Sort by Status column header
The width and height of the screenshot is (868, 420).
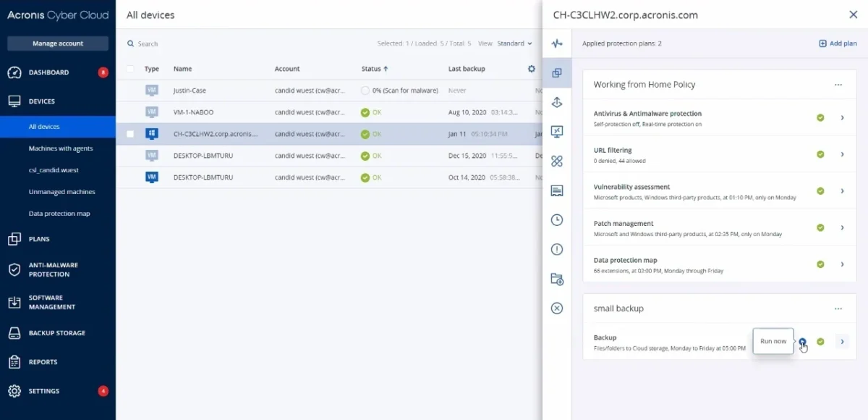point(375,69)
